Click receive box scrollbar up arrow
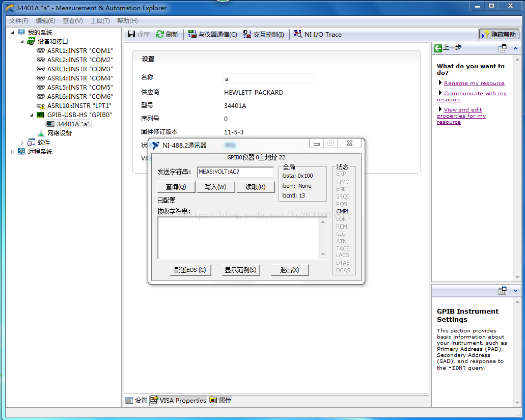Screen dimensions: 525x420 pos(323,222)
